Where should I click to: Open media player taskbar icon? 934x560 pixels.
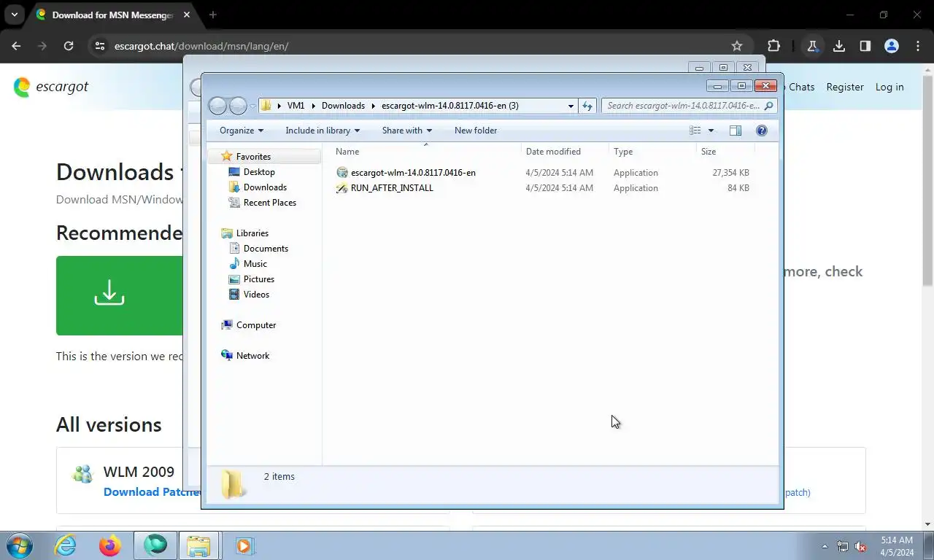click(x=244, y=545)
